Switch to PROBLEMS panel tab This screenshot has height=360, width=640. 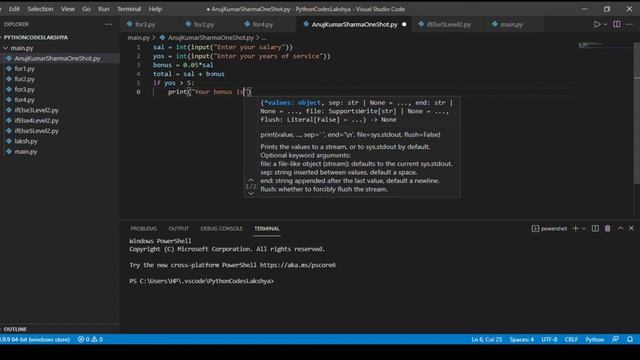[x=144, y=229]
